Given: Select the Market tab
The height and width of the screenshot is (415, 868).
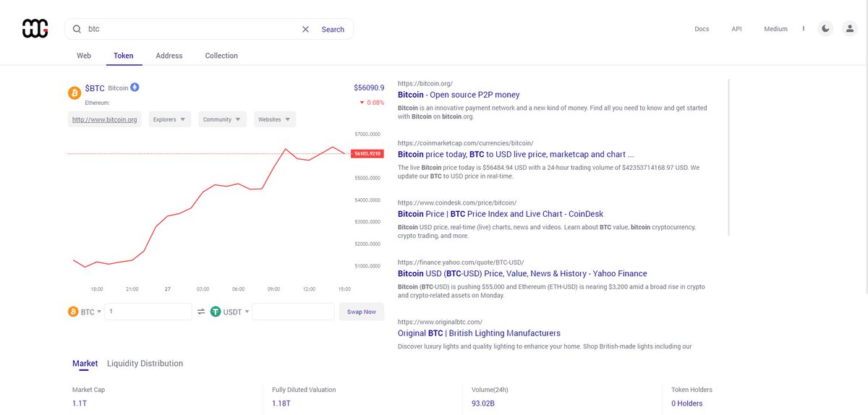Looking at the screenshot, I should 85,364.
